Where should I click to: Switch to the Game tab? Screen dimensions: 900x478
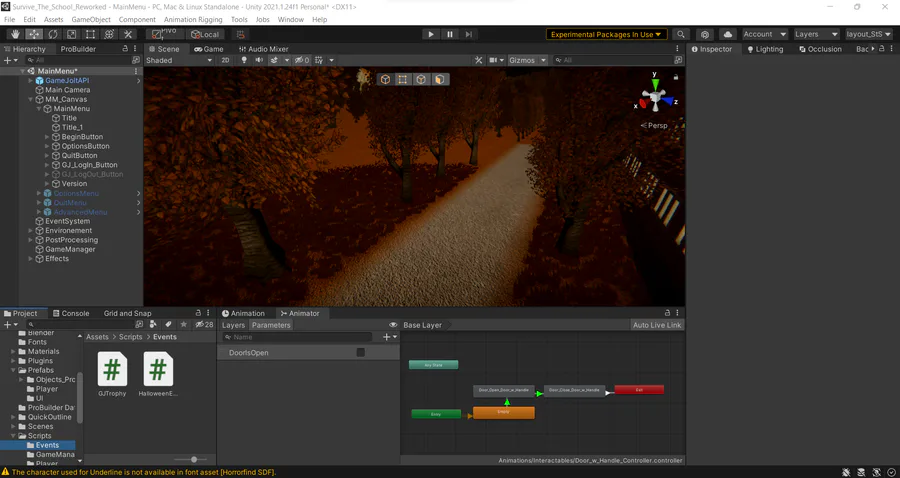point(209,49)
